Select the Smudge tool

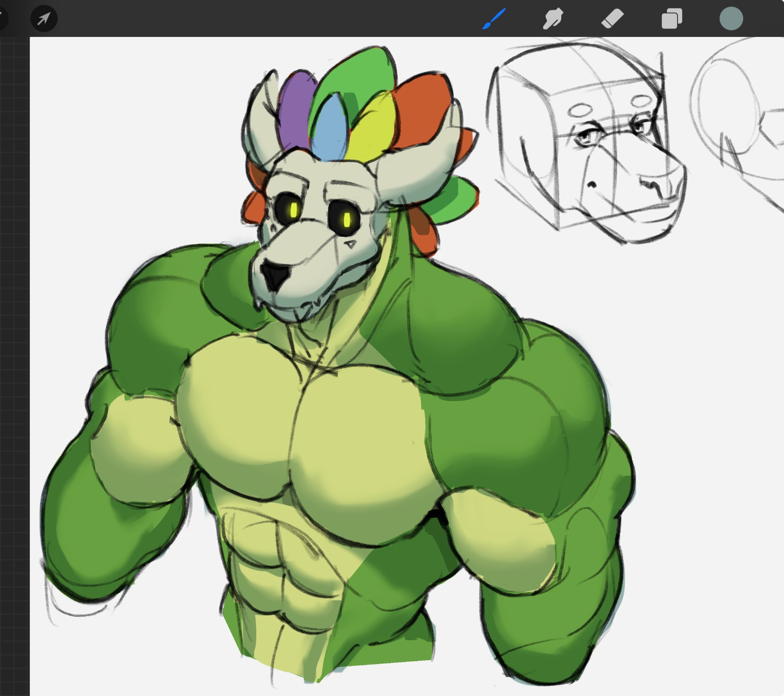click(553, 19)
